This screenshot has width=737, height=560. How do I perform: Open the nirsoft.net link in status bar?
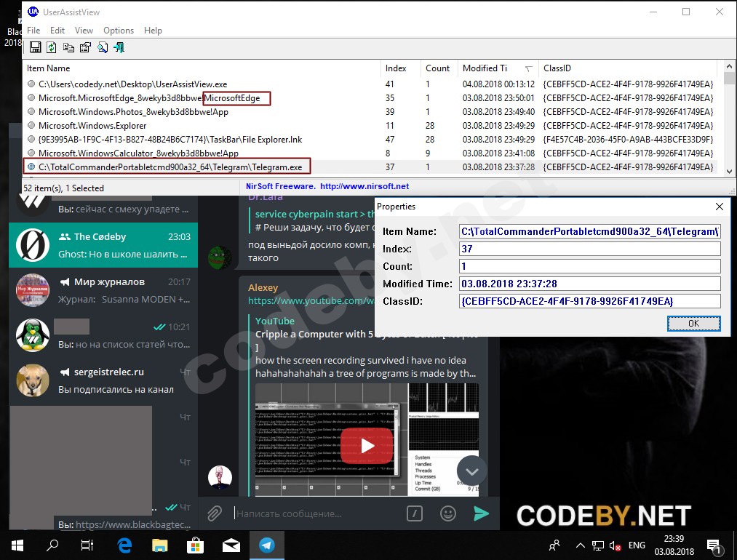coord(364,187)
